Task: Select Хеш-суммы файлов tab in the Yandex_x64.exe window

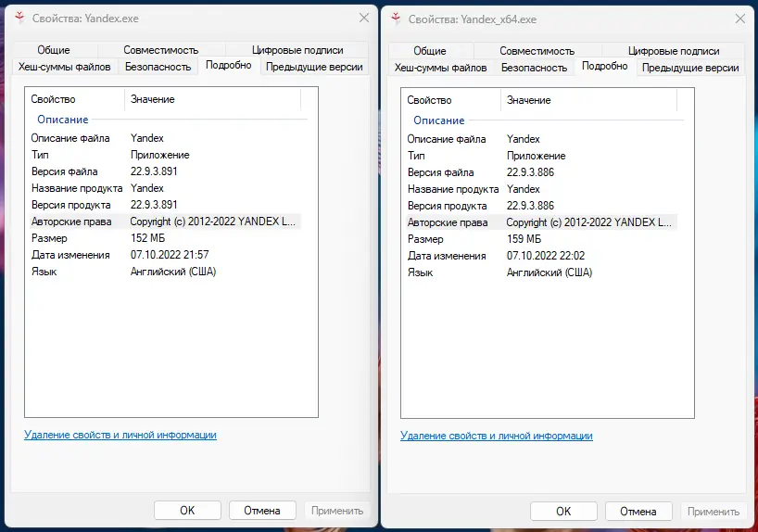Action: [440, 68]
